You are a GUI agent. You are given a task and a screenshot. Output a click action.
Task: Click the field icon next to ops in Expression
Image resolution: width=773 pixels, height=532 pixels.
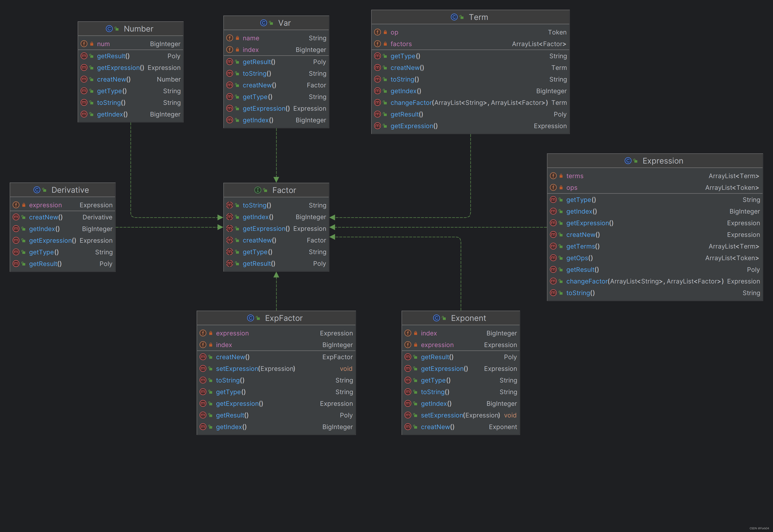tap(553, 187)
